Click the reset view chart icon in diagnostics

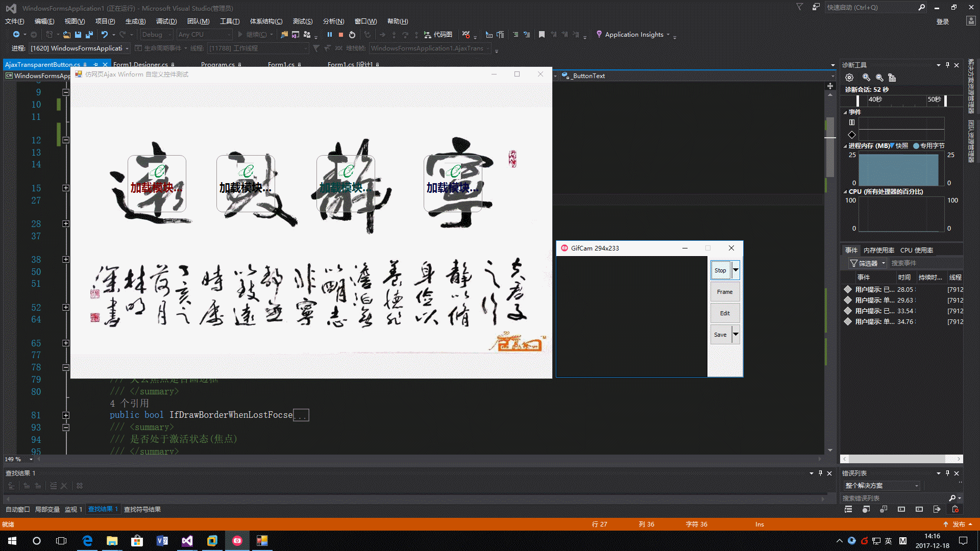pyautogui.click(x=892, y=78)
